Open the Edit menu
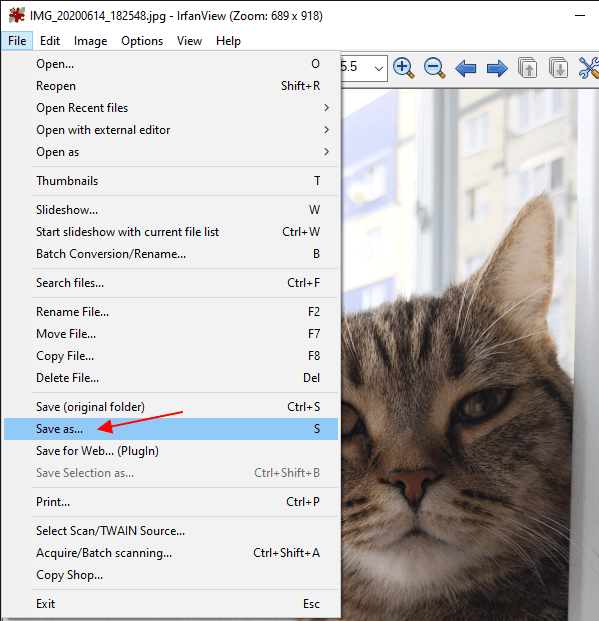 coord(50,41)
